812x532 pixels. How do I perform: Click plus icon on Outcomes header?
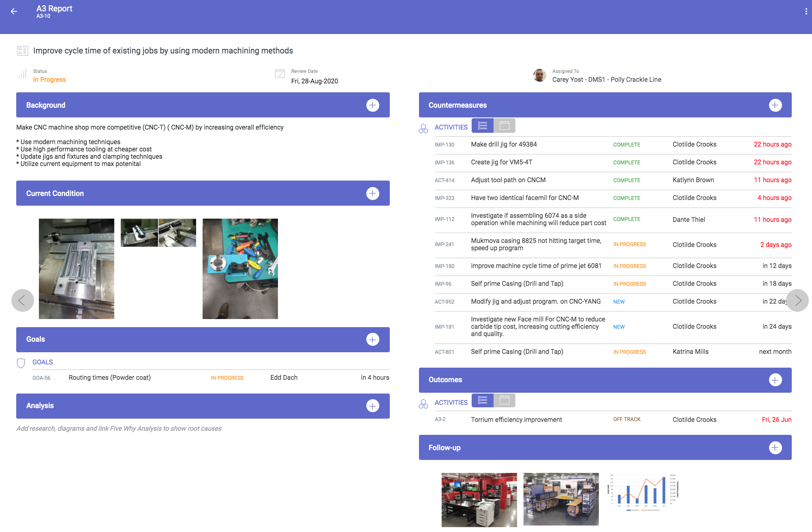tap(775, 380)
